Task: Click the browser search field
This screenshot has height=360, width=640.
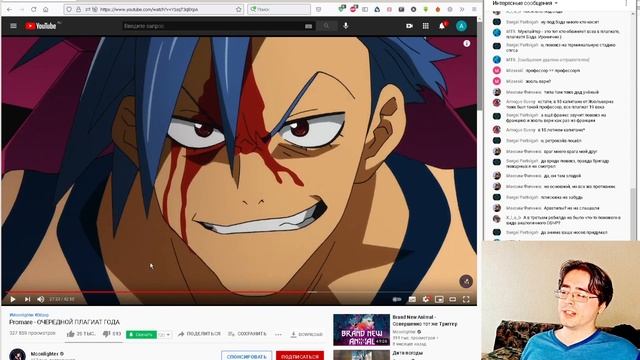Action: tap(279, 9)
